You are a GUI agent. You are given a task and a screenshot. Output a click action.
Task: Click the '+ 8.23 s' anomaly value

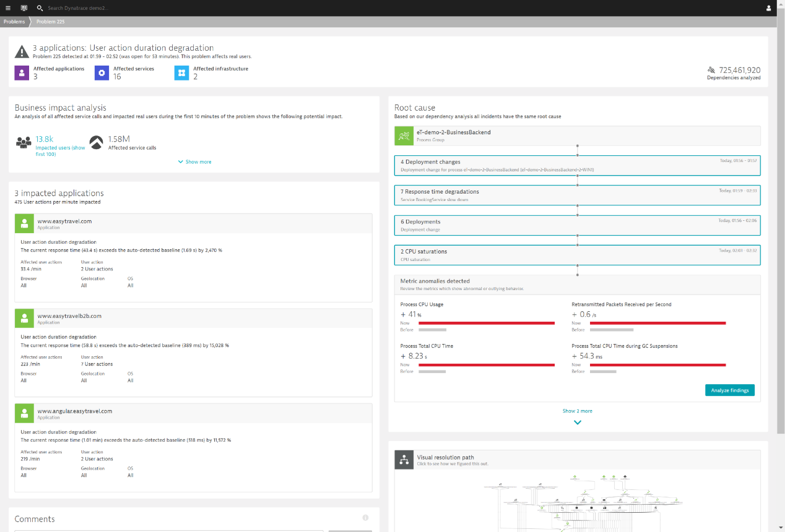point(414,356)
